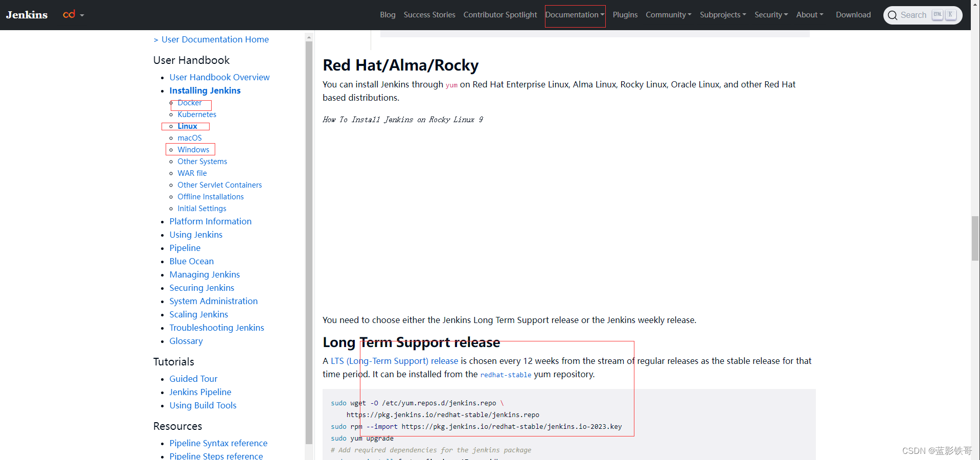
Task: Open the Blog page
Action: pos(388,15)
